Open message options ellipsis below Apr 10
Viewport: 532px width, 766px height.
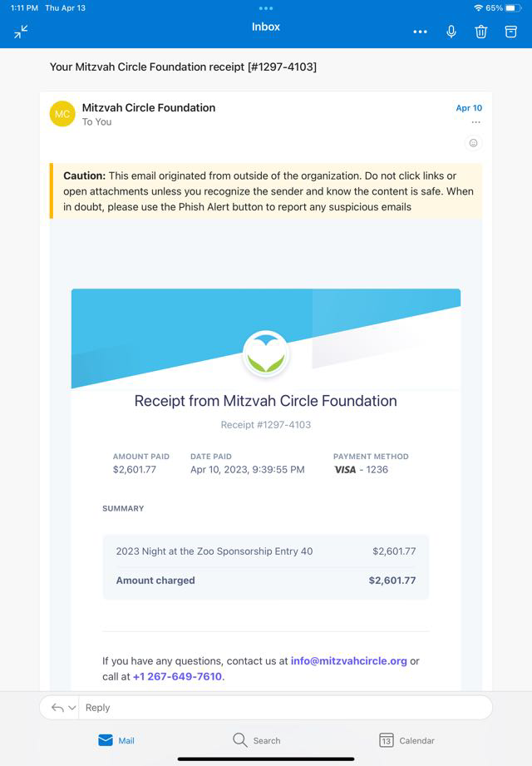(475, 122)
